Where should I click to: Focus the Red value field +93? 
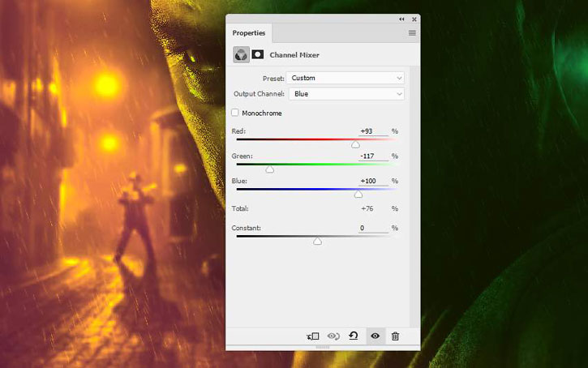tap(374, 131)
